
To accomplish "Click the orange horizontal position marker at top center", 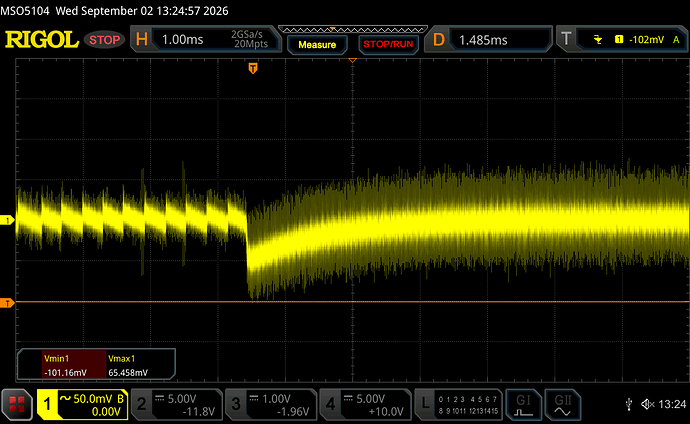I will [x=352, y=60].
